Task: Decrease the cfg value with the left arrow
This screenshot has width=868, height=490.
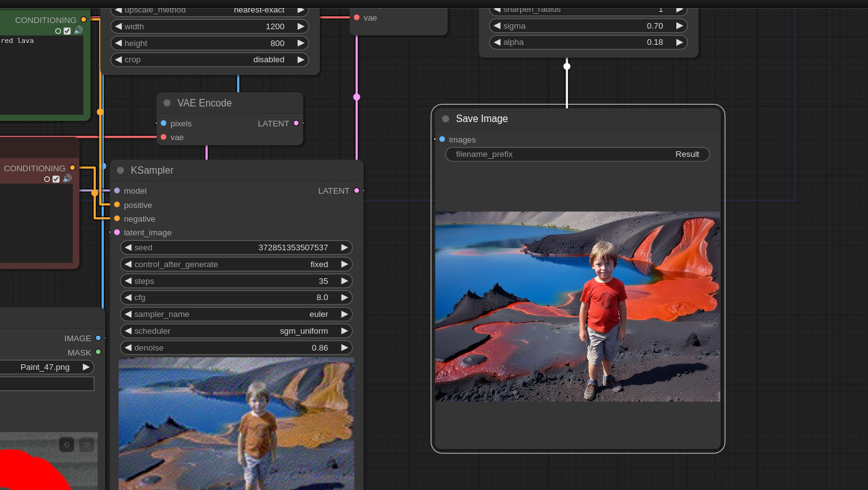Action: [x=128, y=298]
